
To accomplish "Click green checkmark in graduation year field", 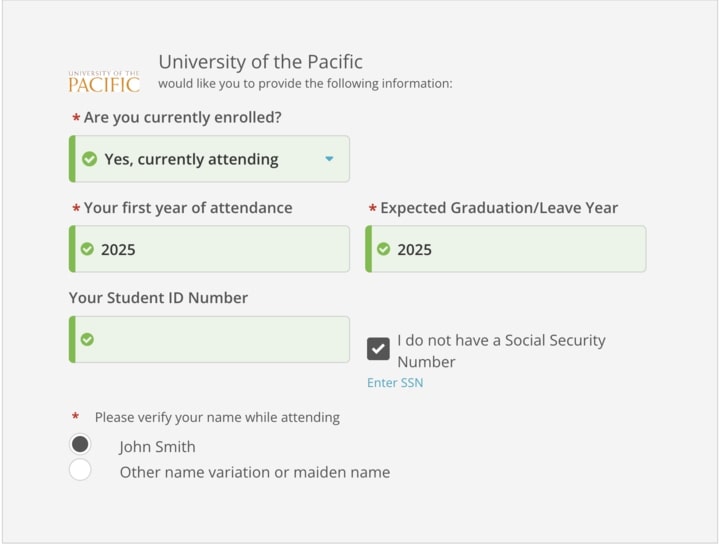I will [x=383, y=249].
